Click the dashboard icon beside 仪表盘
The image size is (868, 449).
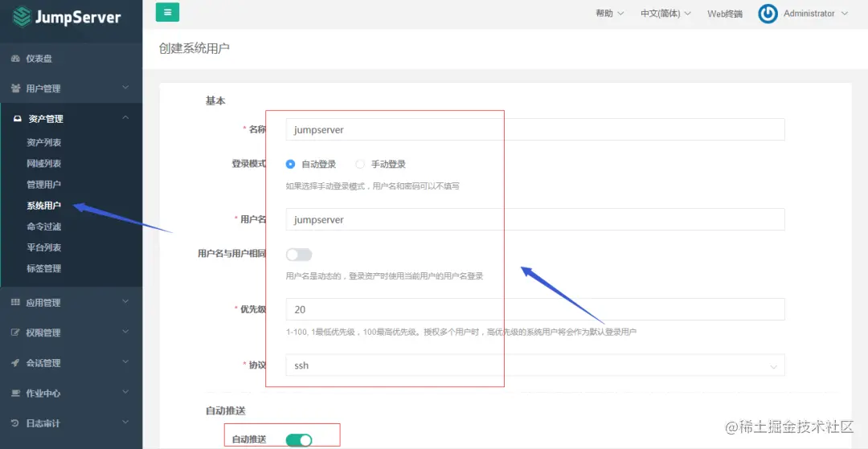click(15, 59)
